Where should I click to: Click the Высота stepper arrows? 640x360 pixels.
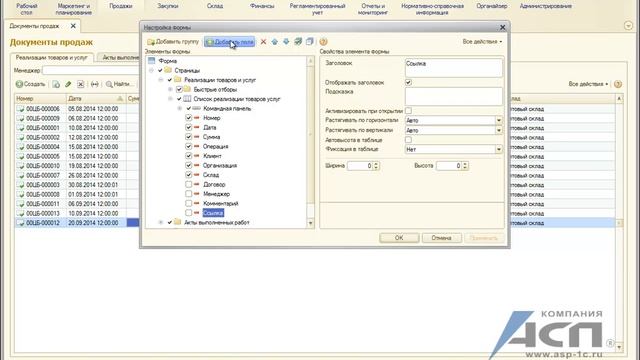pyautogui.click(x=465, y=166)
